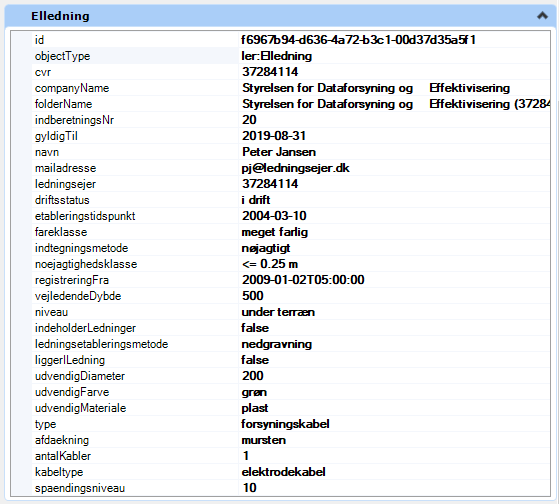Click the indtegningsmetode value nøjagtigt

click(266, 248)
